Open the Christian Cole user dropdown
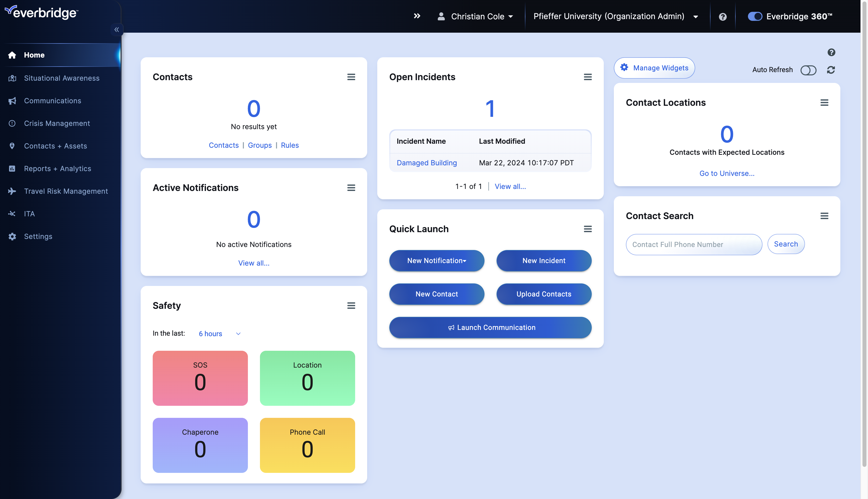The width and height of the screenshot is (868, 499). click(x=475, y=16)
